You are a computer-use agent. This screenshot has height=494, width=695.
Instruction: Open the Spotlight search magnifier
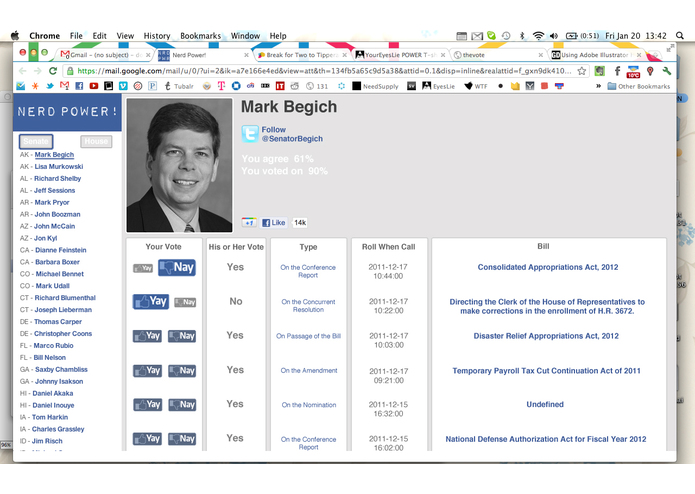coord(679,35)
